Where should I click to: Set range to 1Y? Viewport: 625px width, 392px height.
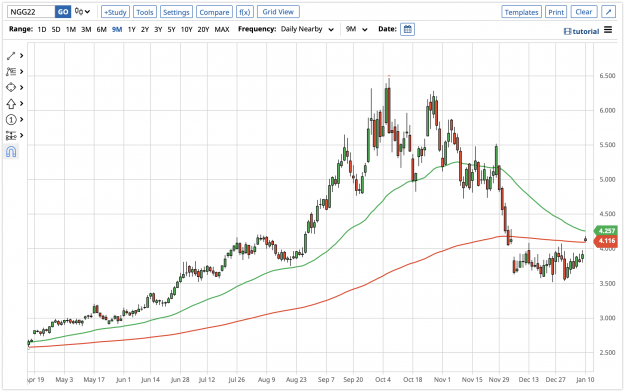point(132,29)
